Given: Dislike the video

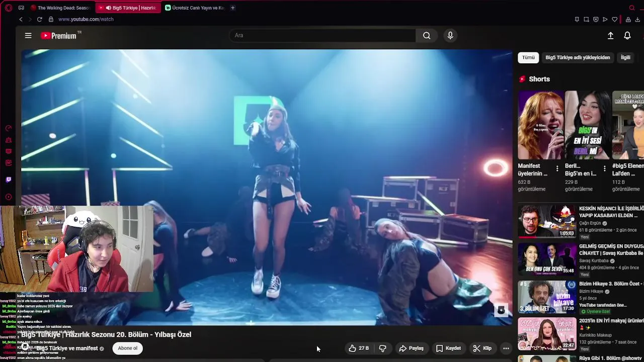Looking at the screenshot, I should tap(383, 348).
